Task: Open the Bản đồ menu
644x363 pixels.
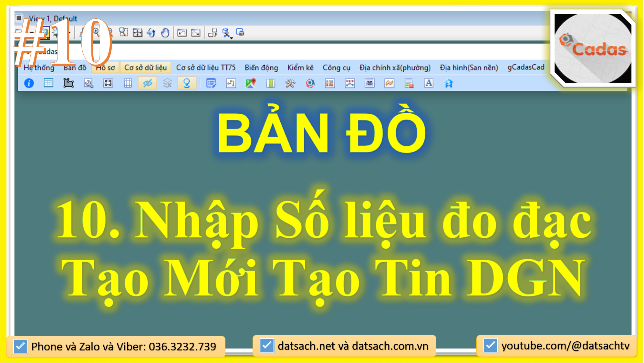Action: coord(75,67)
